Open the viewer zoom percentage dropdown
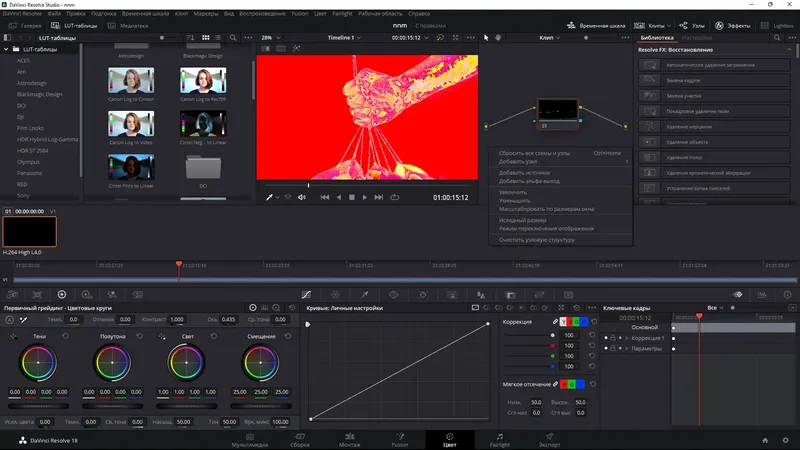Screen dimensions: 800x450 click(270, 37)
